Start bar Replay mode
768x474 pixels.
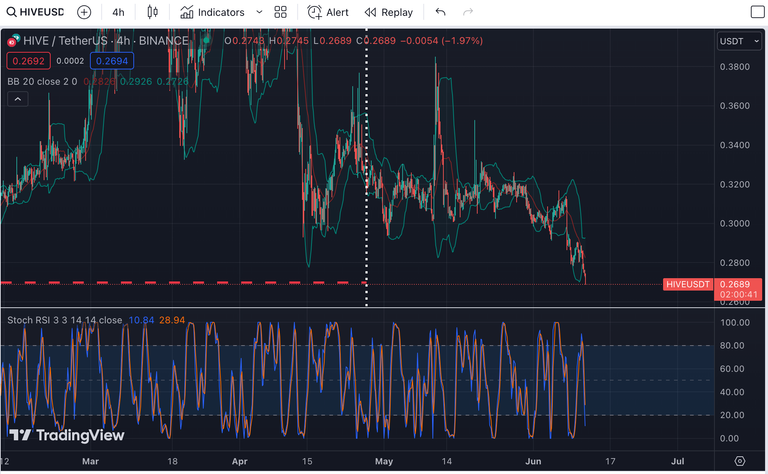tap(389, 12)
